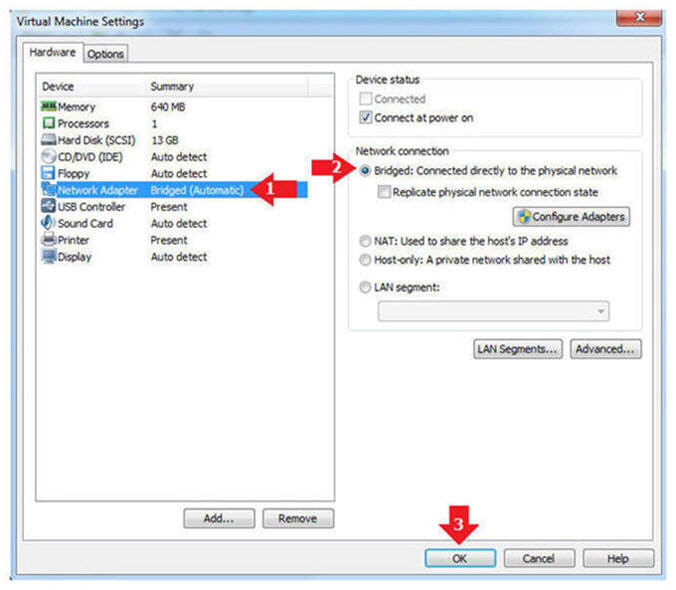Select the Floppy device label
This screenshot has height=590, width=676.
pos(73,173)
